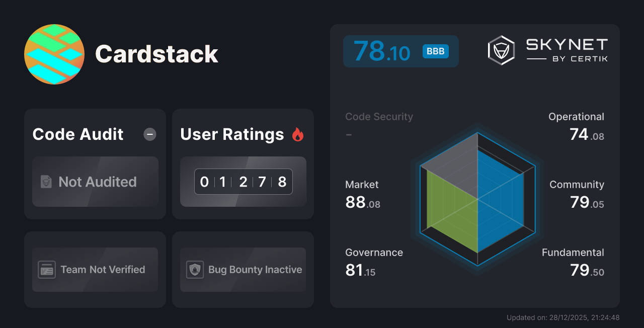Switch to the User Ratings panel

231,134
